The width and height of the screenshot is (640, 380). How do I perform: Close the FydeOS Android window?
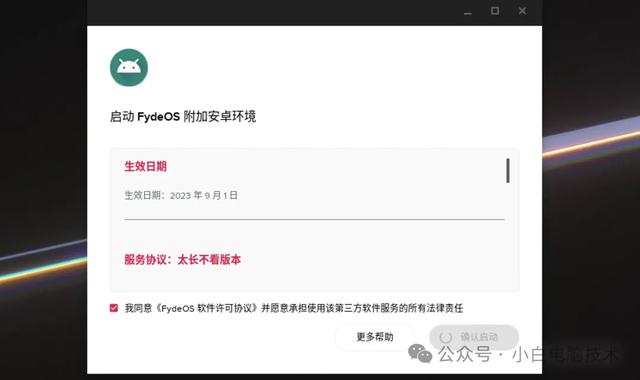coord(522,11)
